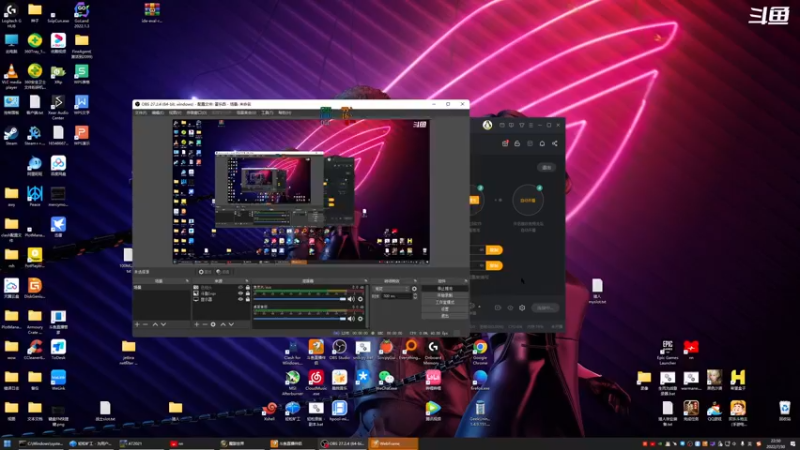800x450 pixels.
Task: Open the hamburger menu in Douyu title bar
Action: pyautogui.click(x=531, y=125)
